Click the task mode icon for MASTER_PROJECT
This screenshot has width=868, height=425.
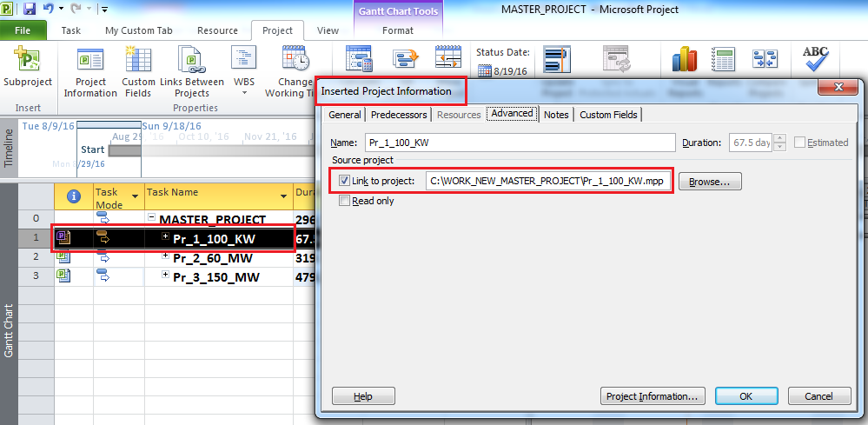[x=103, y=219]
